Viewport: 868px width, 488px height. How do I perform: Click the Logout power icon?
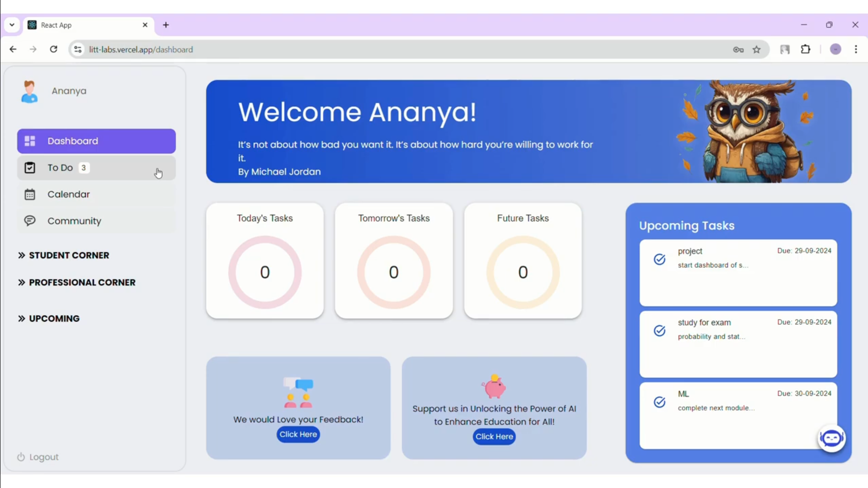tap(21, 457)
